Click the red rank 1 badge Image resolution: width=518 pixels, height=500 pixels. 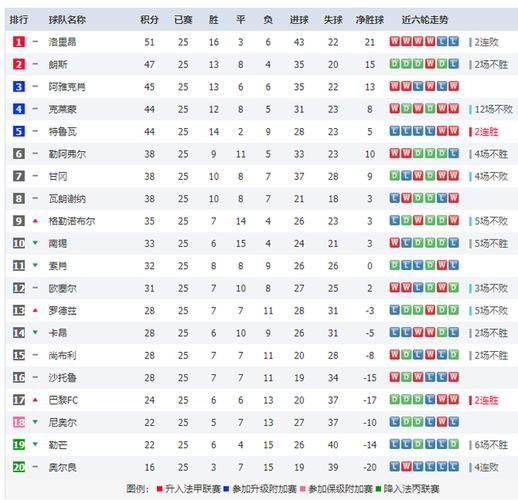coord(19,42)
